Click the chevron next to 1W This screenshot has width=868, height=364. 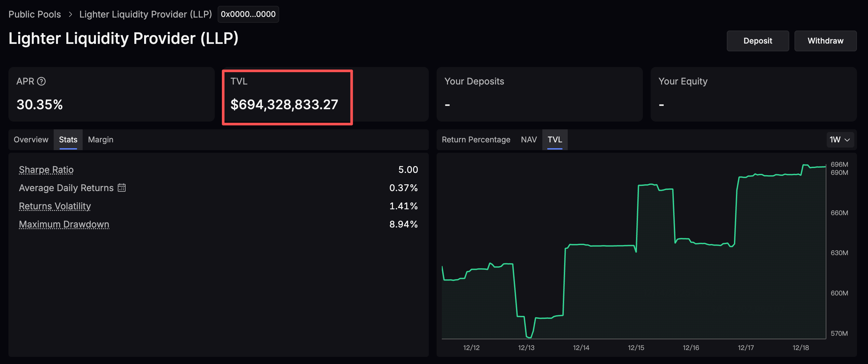pyautogui.click(x=847, y=140)
